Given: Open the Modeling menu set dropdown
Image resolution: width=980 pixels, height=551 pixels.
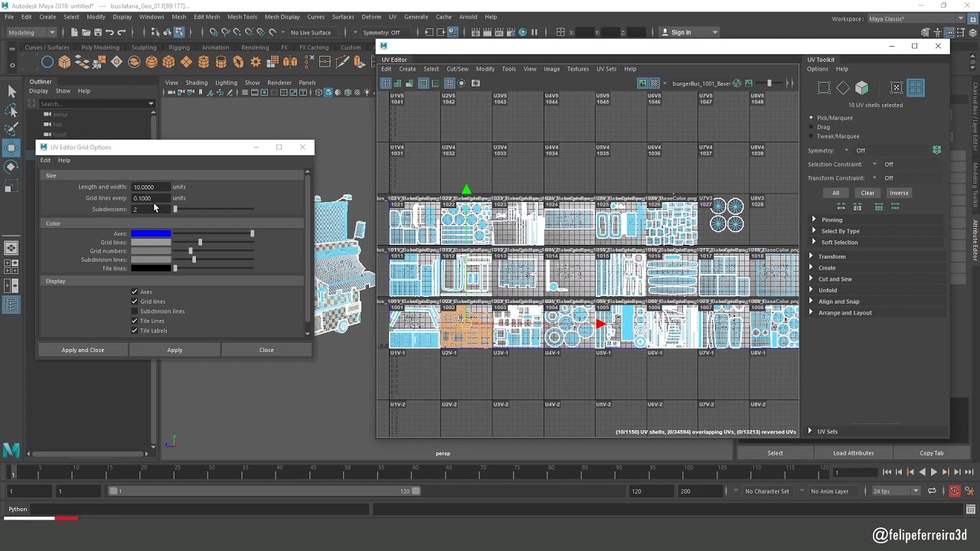Looking at the screenshot, I should click(31, 32).
